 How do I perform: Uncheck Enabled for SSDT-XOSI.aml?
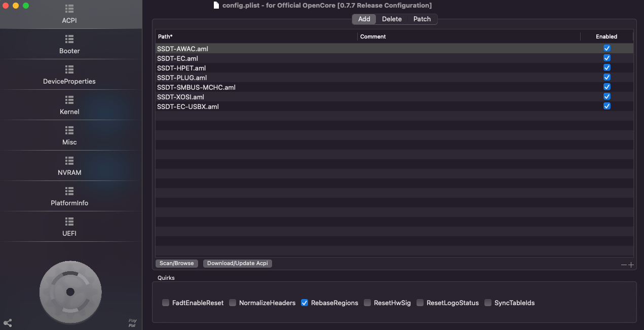coord(607,96)
